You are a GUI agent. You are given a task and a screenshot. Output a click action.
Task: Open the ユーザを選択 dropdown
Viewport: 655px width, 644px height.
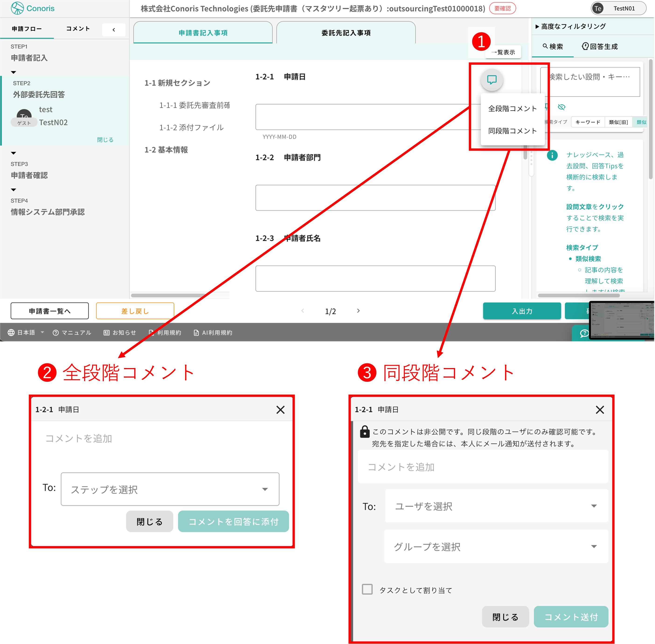[496, 506]
